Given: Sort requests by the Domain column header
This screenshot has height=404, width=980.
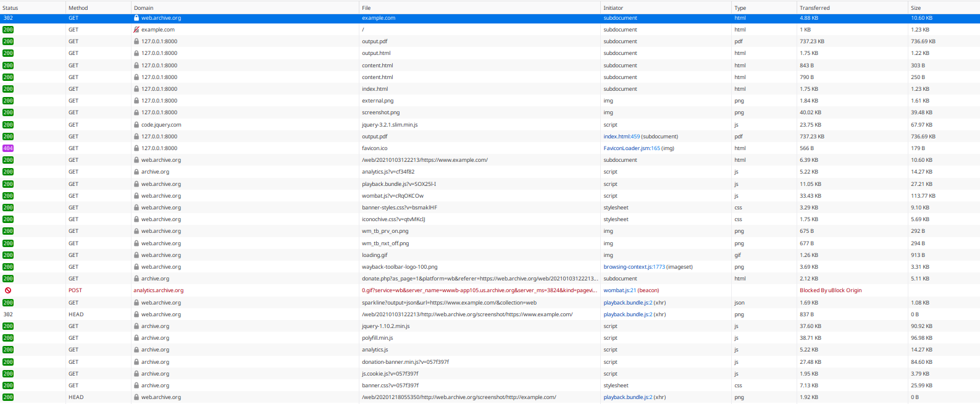Looking at the screenshot, I should tap(245, 8).
